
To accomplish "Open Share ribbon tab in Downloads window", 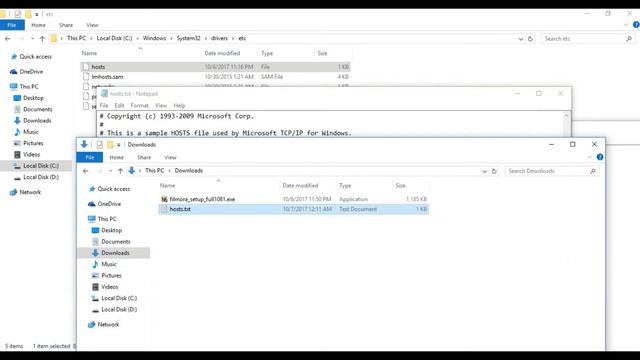I will pyautogui.click(x=144, y=157).
